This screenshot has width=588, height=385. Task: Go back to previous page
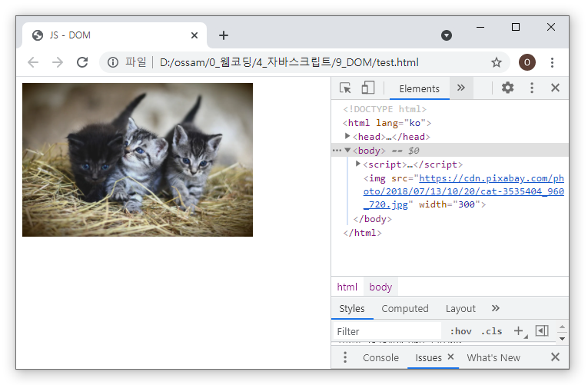click(33, 62)
